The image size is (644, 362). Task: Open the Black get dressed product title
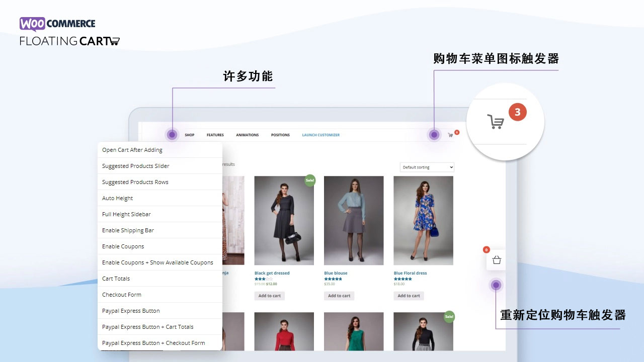tap(272, 273)
